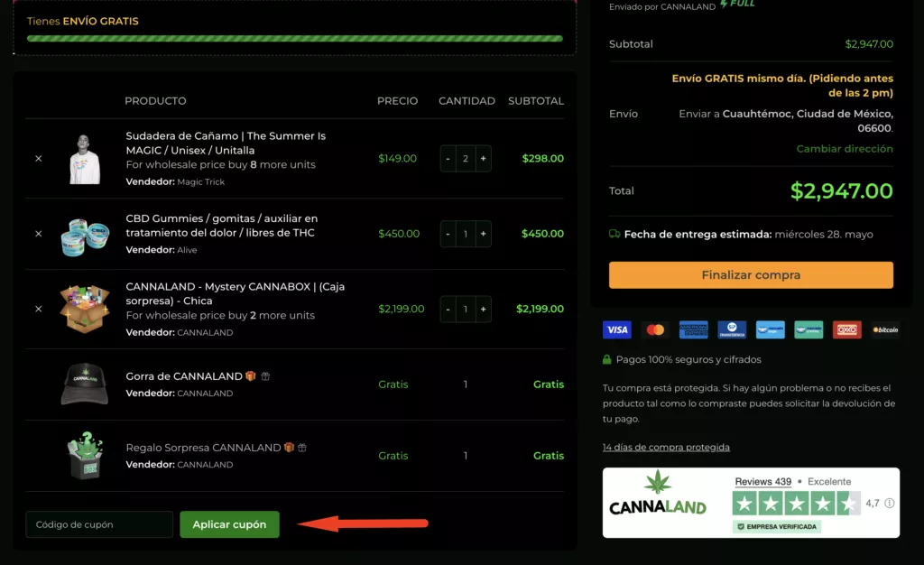Viewport: 924px width, 565px height.
Task: Click the Mastercard payment icon
Action: click(655, 330)
